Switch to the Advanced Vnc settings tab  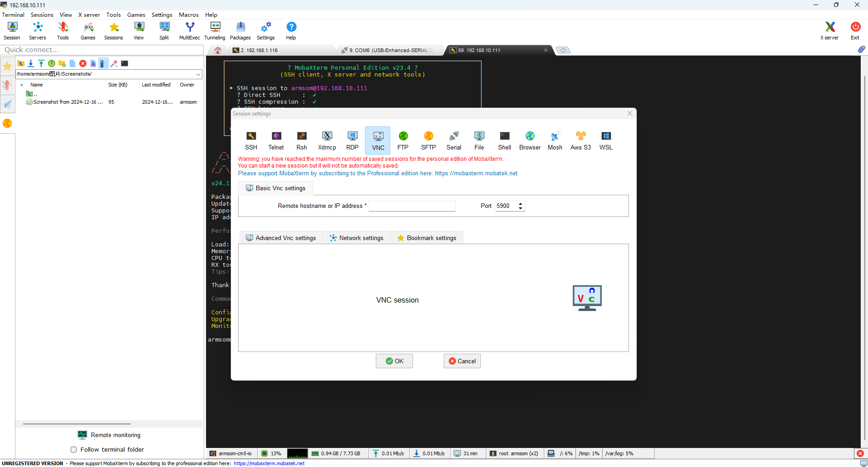click(x=280, y=237)
